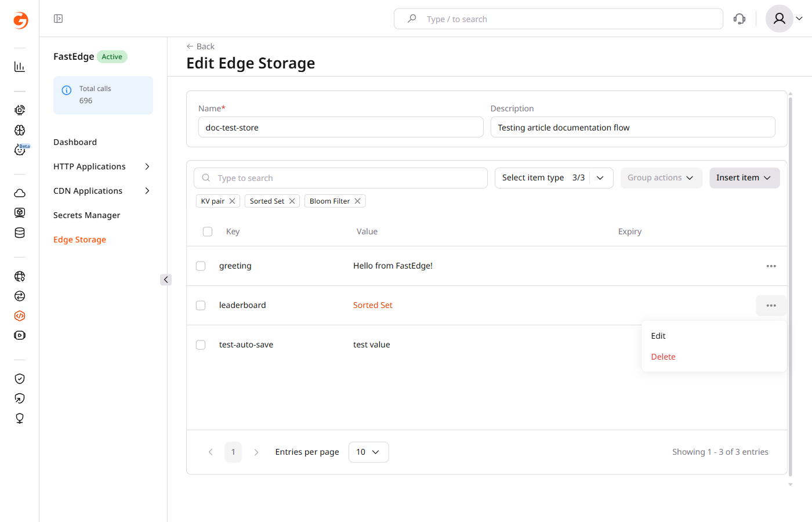Open the entries per page dropdown

coord(368,452)
